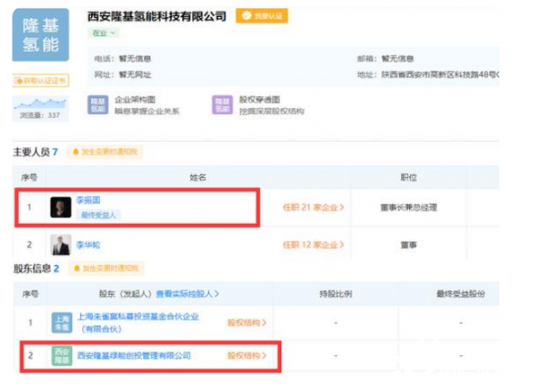Open the 浏览量 337 trend chart
The image size is (536, 392).
41,108
